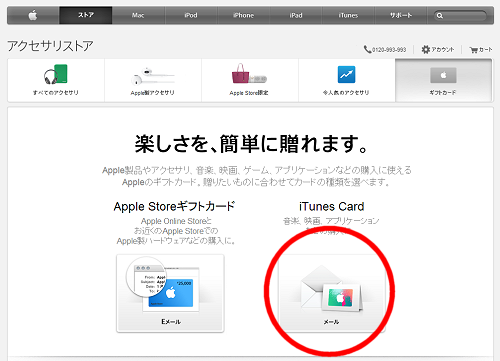Click the envelope with iTunes card image

331,289
